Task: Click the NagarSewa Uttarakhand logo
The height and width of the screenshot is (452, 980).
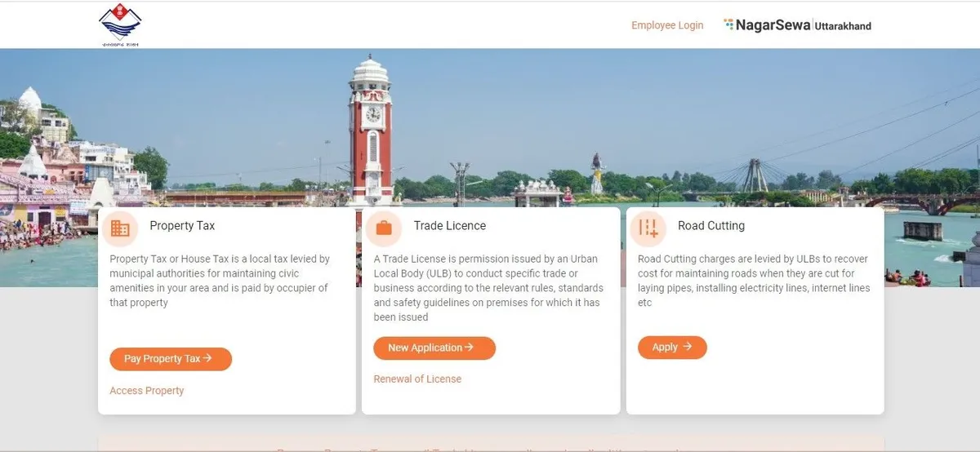Action: (797, 25)
